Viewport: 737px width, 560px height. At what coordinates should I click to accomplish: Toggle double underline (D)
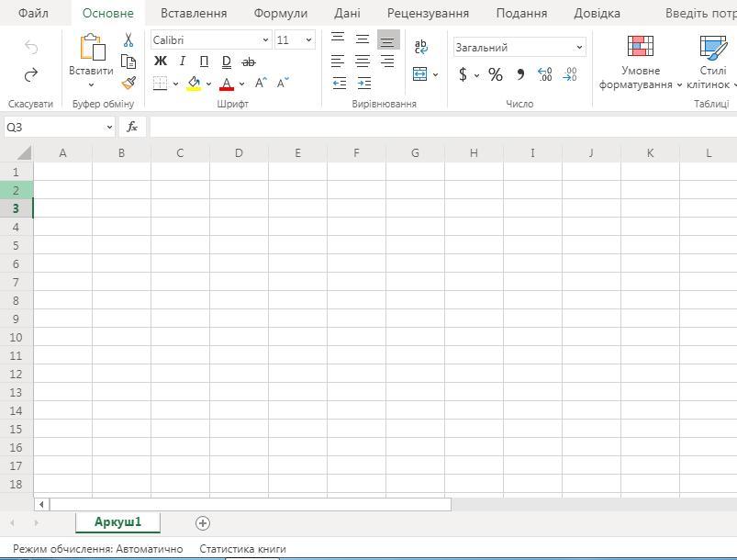tap(227, 62)
